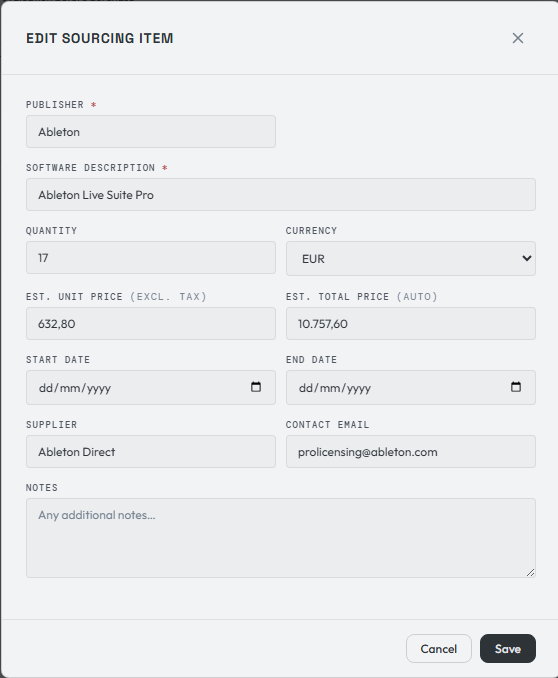Edit the Supplier field with Ableton Direct
The width and height of the screenshot is (558, 678).
(151, 451)
